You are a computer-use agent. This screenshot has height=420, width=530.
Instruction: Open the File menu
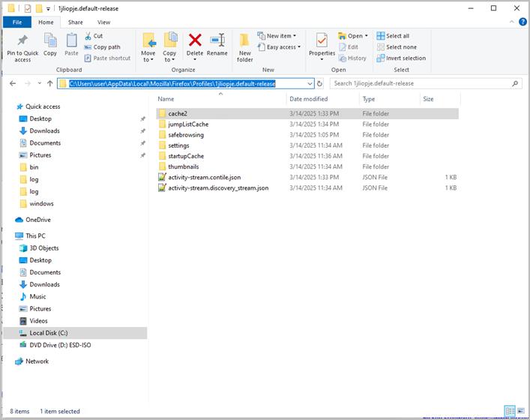17,22
